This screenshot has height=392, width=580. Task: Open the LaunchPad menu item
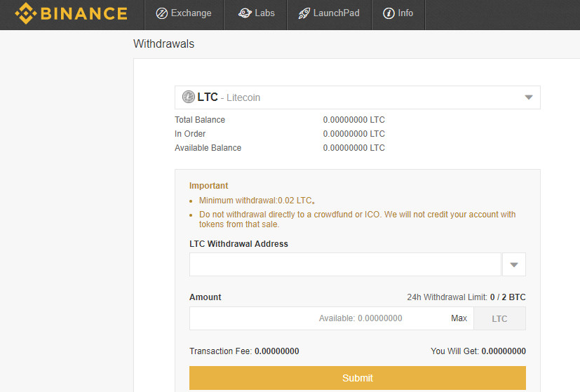coord(329,13)
